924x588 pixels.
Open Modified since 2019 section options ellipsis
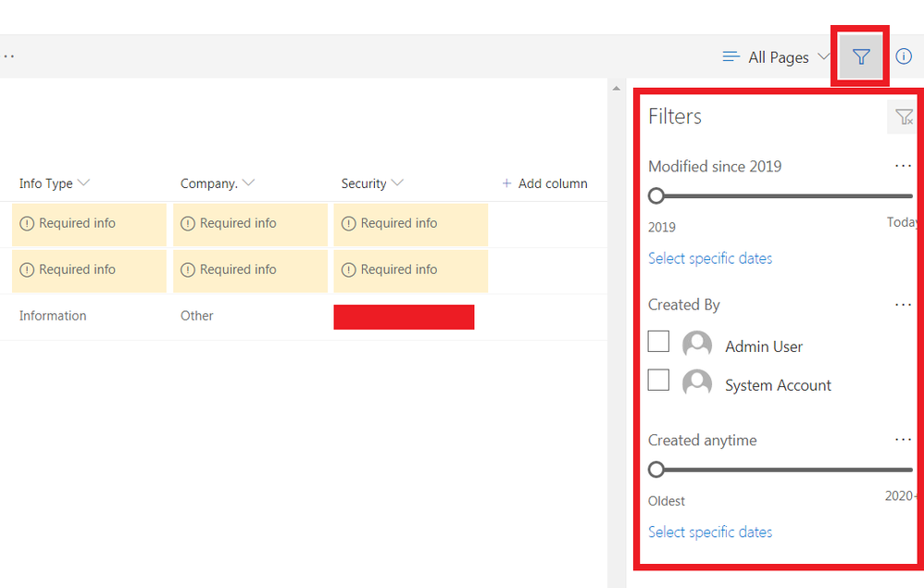pos(903,167)
